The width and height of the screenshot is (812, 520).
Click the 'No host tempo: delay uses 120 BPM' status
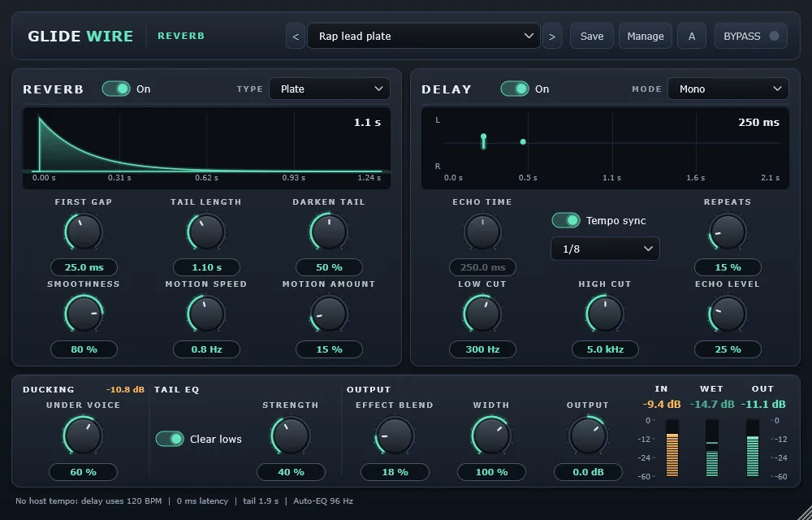click(x=89, y=500)
